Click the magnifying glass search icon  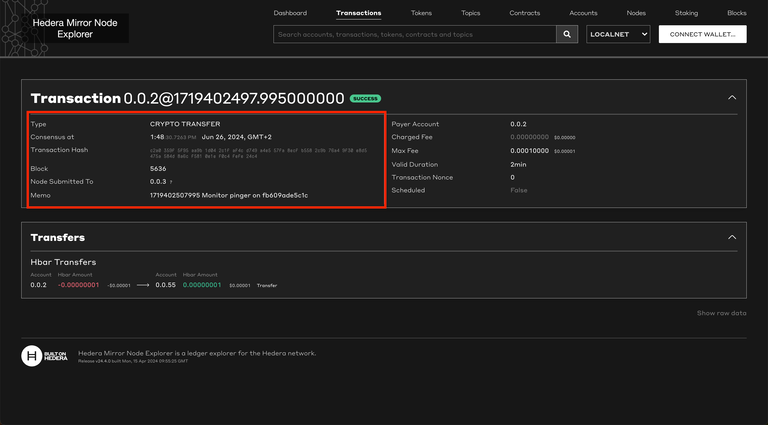[x=567, y=34]
